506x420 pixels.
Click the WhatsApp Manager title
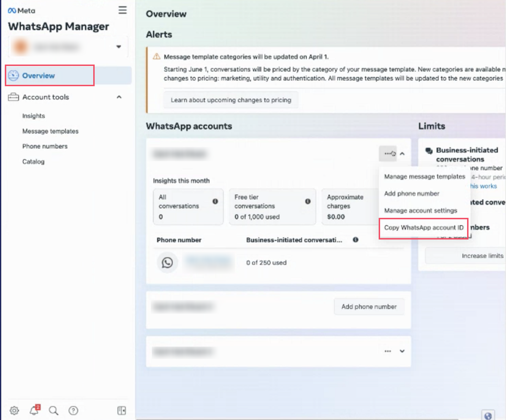pyautogui.click(x=58, y=27)
